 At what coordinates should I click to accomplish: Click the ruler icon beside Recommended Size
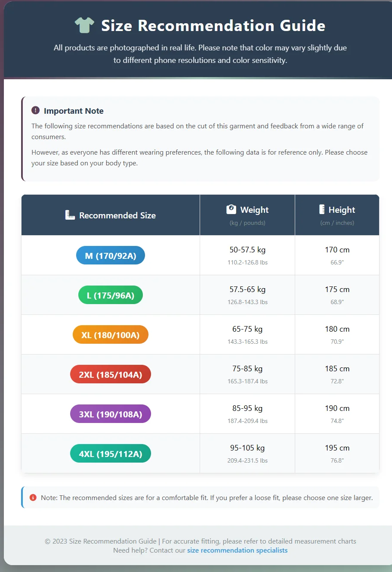click(x=70, y=215)
